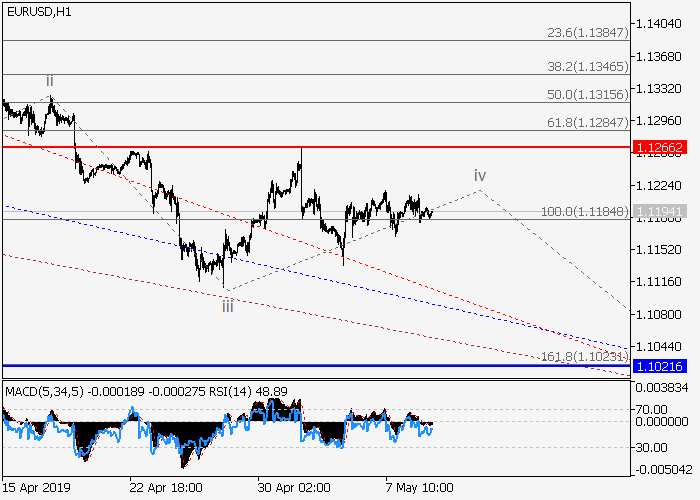Click the 161.8 (1.10231) Fibonacci label
The height and width of the screenshot is (500, 700).
click(x=583, y=357)
